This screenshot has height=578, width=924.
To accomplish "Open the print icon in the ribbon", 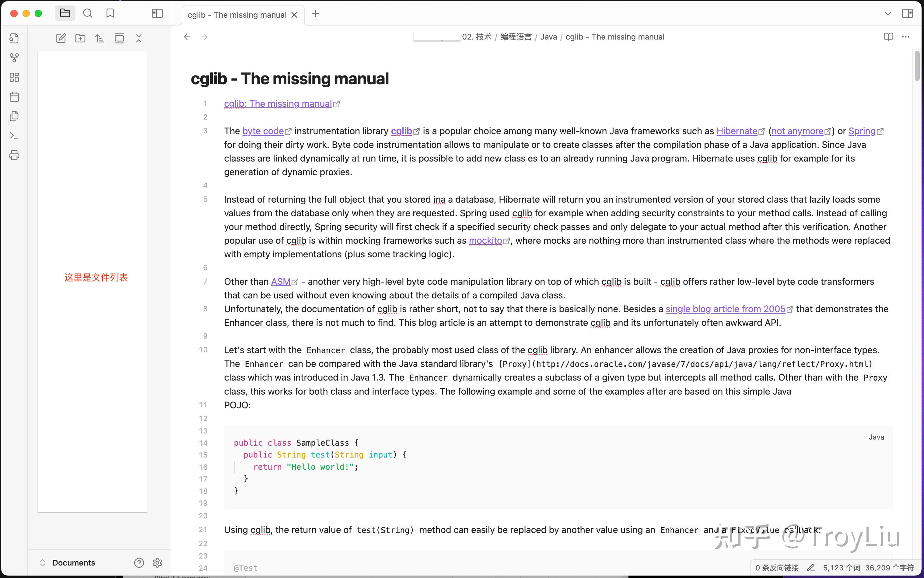I will click(14, 155).
